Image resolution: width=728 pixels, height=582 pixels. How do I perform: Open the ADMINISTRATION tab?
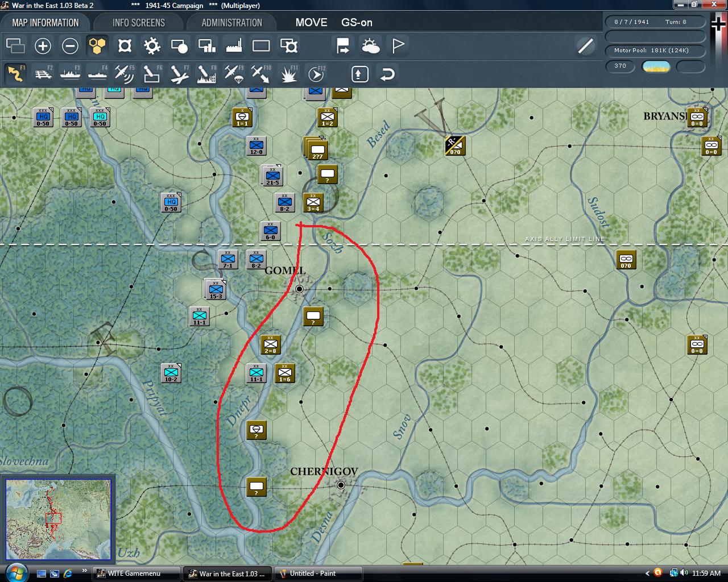click(232, 23)
